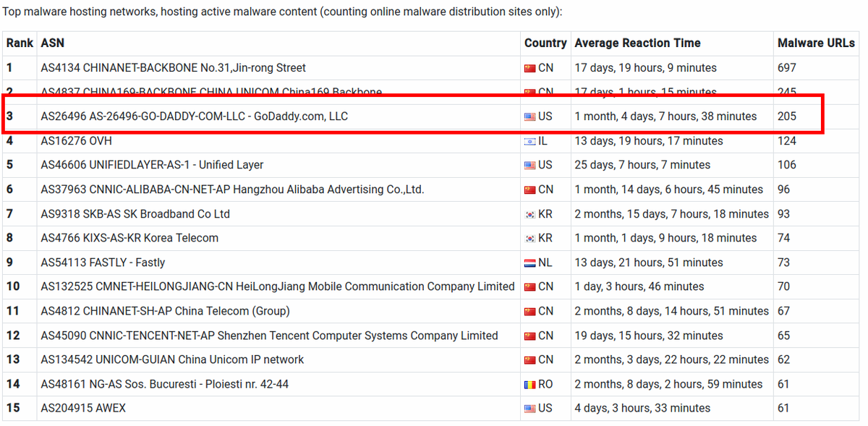Click malware URL count 70
The height and width of the screenshot is (426, 868).
(784, 286)
